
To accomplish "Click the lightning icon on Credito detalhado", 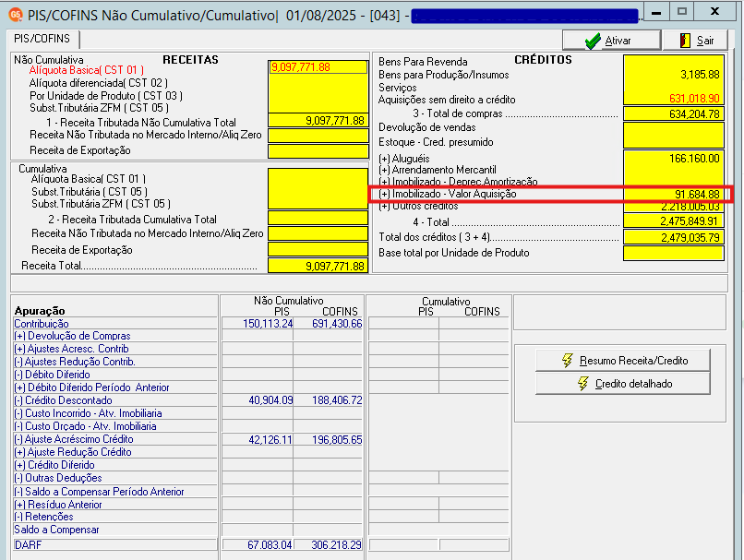I will point(583,384).
